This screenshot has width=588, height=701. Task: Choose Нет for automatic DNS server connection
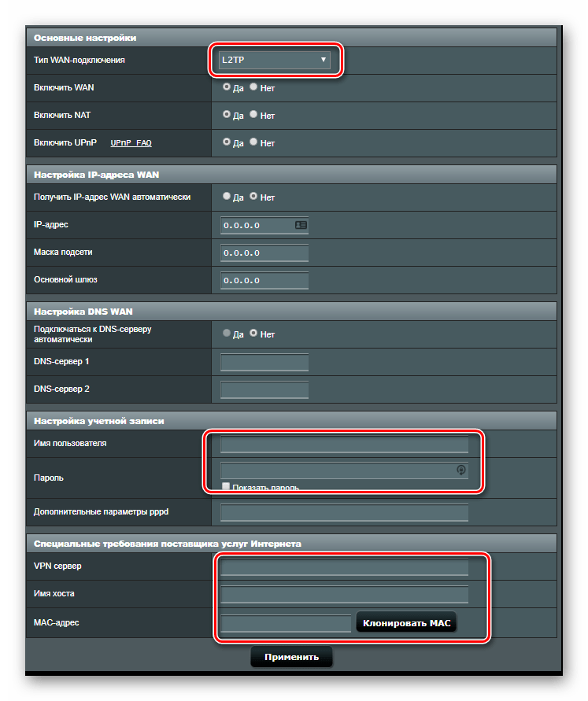click(x=253, y=334)
